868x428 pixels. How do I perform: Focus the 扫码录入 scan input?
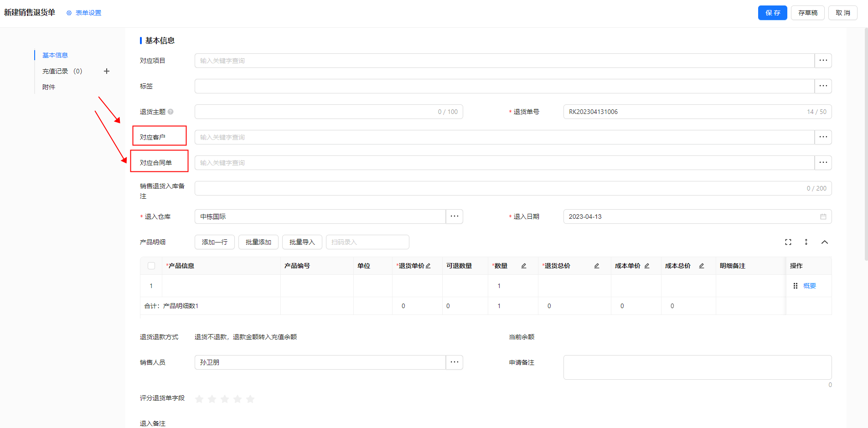pyautogui.click(x=367, y=242)
